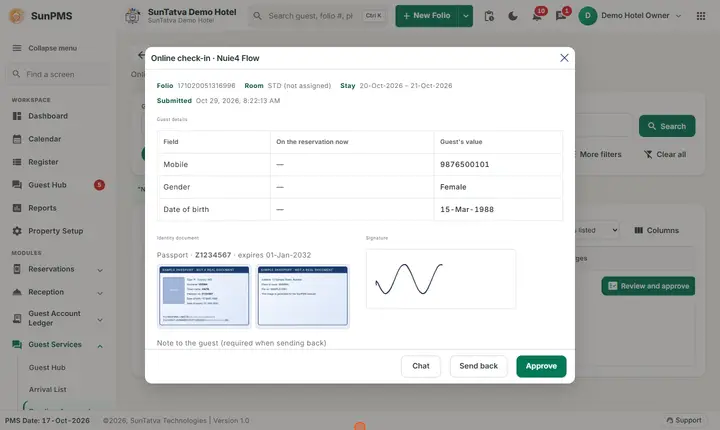Select the Female gender value
The width and height of the screenshot is (720, 430).
click(453, 187)
